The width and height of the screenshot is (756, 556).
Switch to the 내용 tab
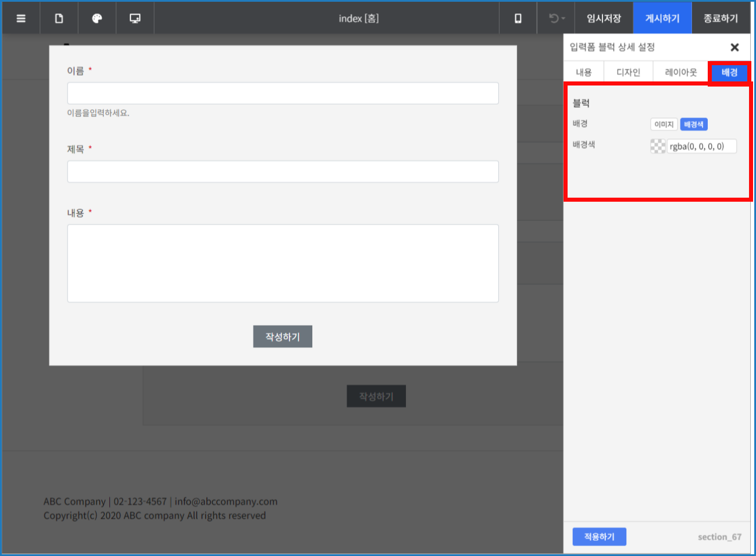pyautogui.click(x=583, y=72)
